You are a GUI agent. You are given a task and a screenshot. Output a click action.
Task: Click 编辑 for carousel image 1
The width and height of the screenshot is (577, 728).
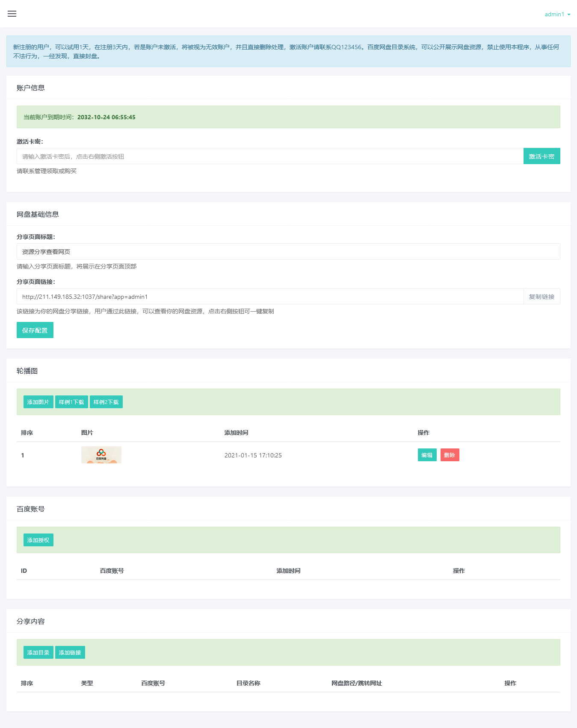(427, 455)
